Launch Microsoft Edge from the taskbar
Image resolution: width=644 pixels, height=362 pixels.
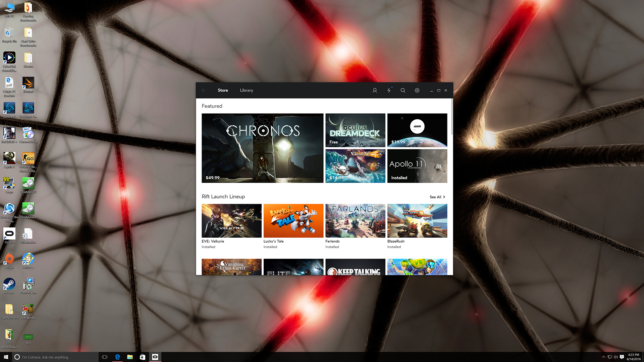tap(117, 357)
